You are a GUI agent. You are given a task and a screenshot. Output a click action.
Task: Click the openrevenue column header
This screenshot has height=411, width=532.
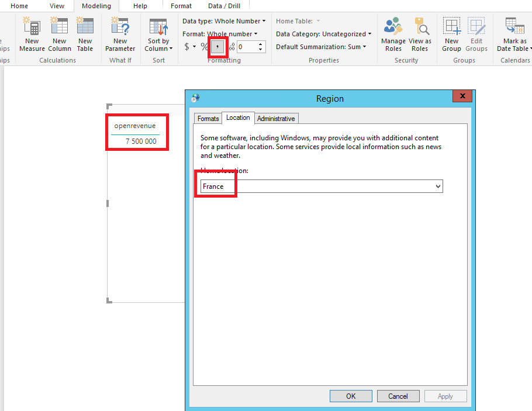click(135, 126)
